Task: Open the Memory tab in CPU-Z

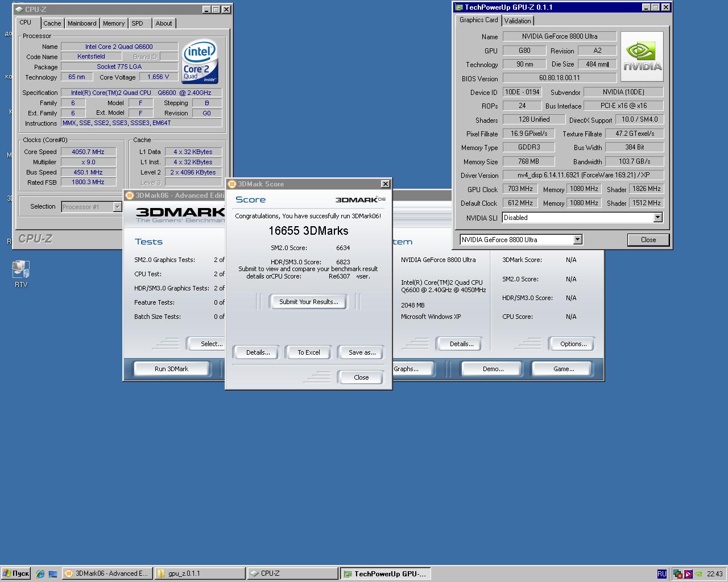Action: point(114,23)
